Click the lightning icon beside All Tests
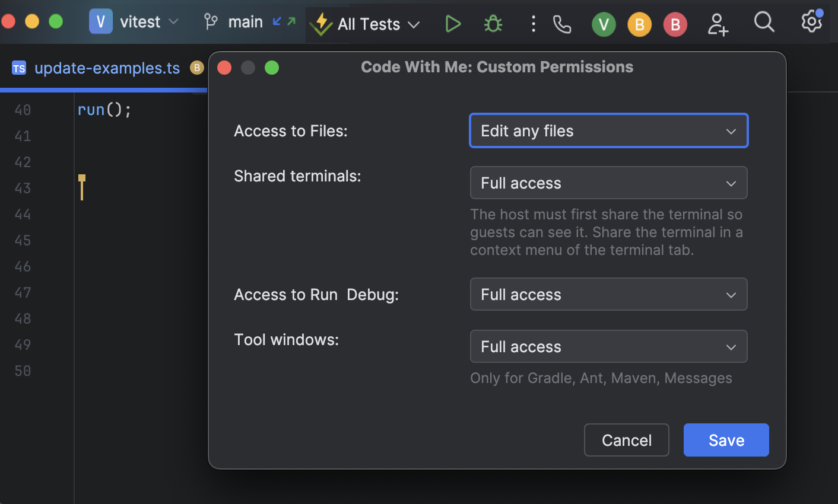This screenshot has width=838, height=504. 320,24
